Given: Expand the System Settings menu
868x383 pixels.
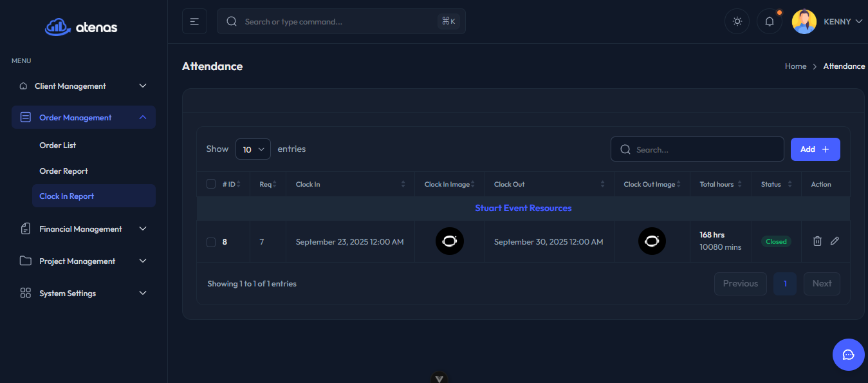Looking at the screenshot, I should click(x=84, y=294).
